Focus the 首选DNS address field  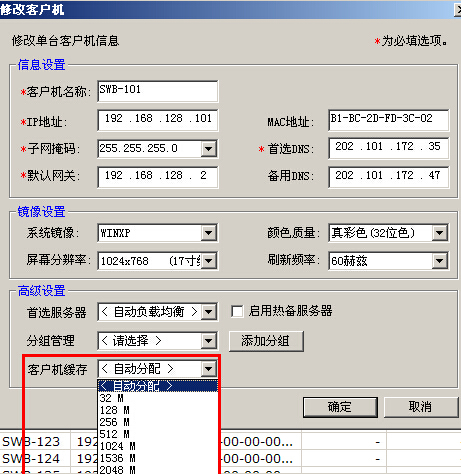point(388,148)
